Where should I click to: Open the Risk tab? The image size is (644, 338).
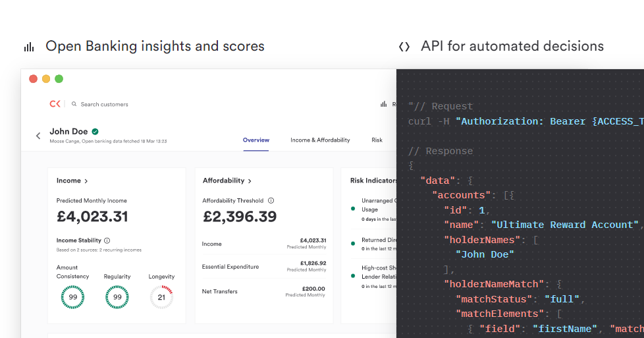pyautogui.click(x=377, y=140)
